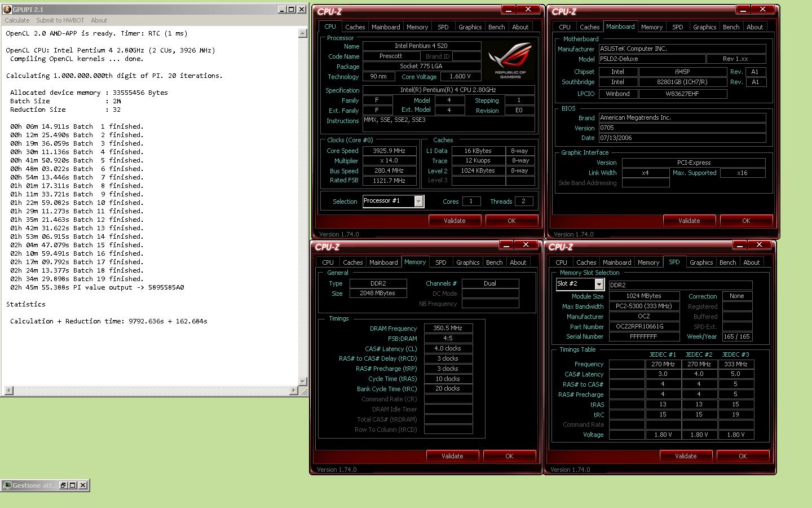
Task: Open the About menu in GPUPI
Action: tap(99, 20)
